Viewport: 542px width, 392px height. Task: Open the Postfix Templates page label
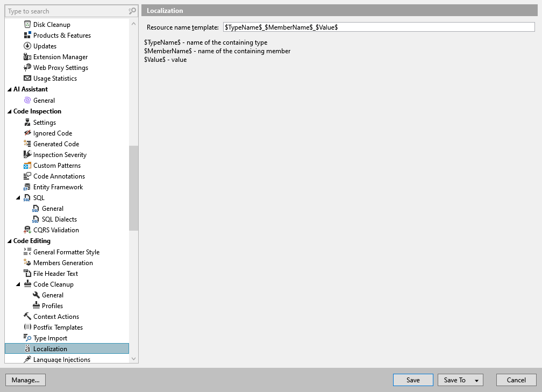pyautogui.click(x=58, y=327)
